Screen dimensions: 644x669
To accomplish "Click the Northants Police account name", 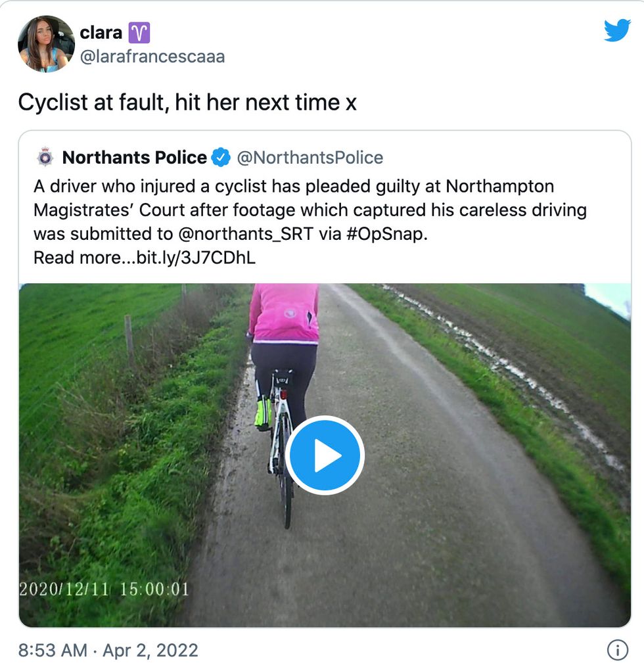I will (134, 158).
